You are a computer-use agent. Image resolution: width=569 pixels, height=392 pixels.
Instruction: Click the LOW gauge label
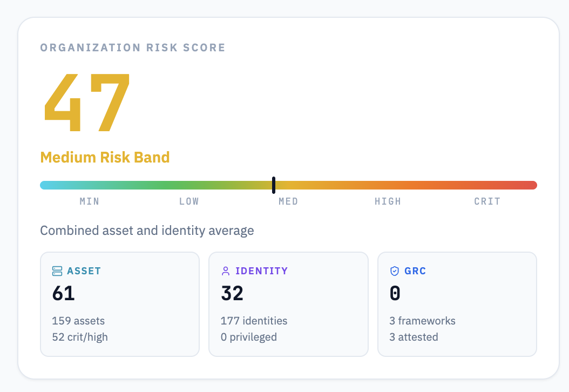189,201
